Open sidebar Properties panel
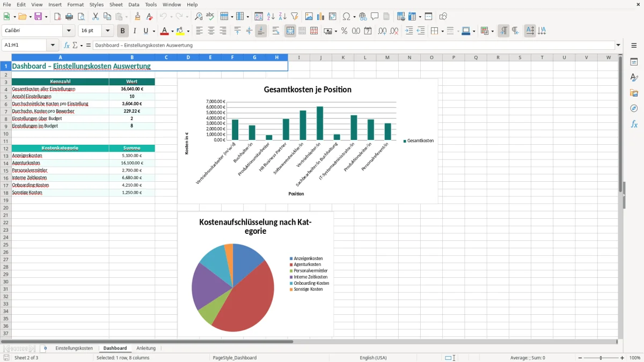Viewport: 644px width, 362px height. pos(634,62)
